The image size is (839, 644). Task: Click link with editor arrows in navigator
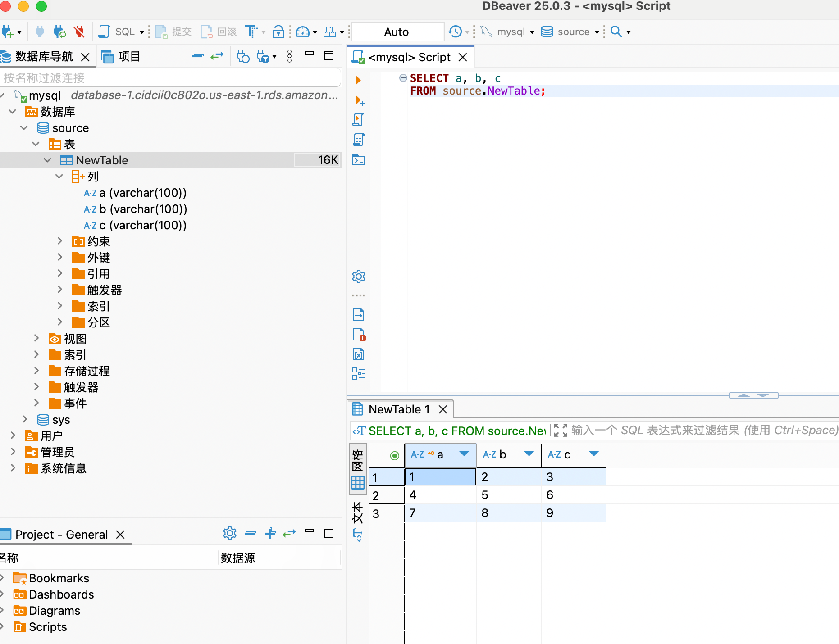tap(217, 56)
